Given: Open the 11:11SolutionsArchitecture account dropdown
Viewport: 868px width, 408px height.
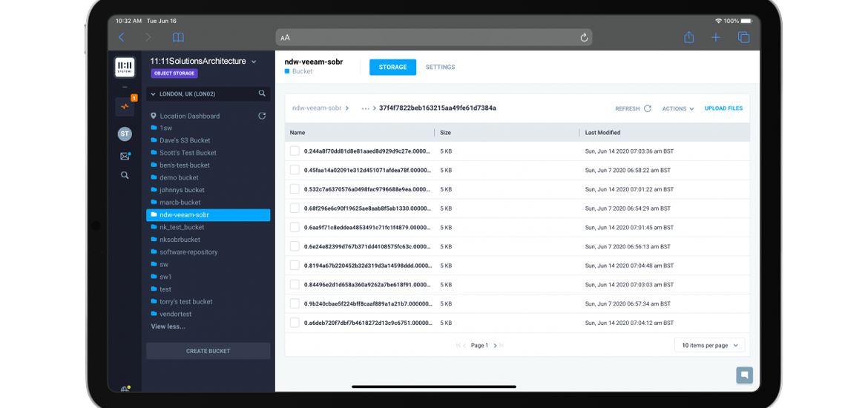Looking at the screenshot, I should pyautogui.click(x=203, y=62).
